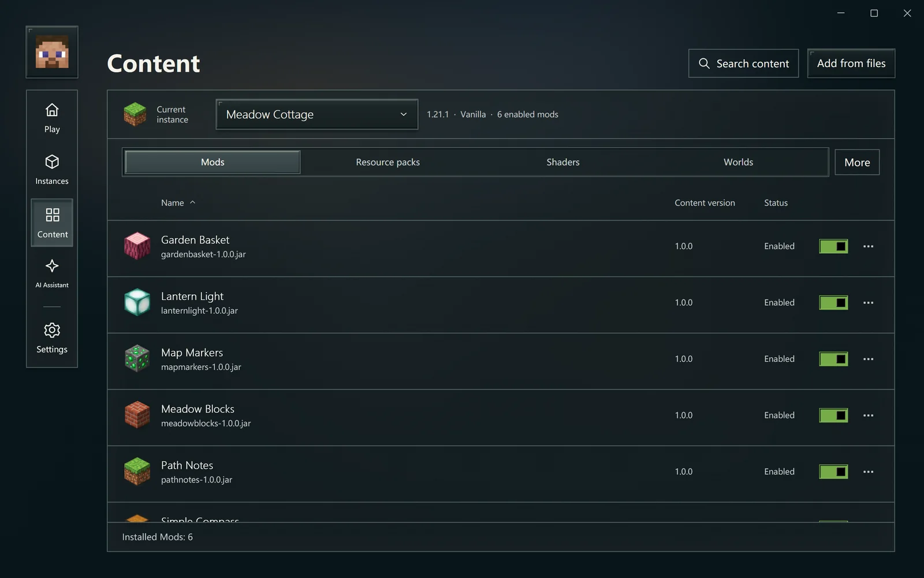Turn off the Meadow Blocks mod
924x578 pixels.
[833, 415]
